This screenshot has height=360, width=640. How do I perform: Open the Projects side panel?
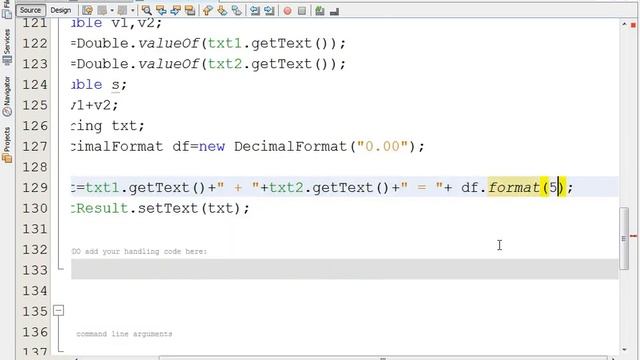(7, 145)
